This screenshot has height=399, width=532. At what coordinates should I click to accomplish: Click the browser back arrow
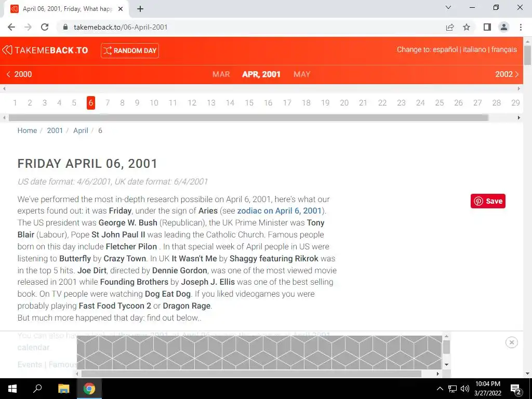11,27
